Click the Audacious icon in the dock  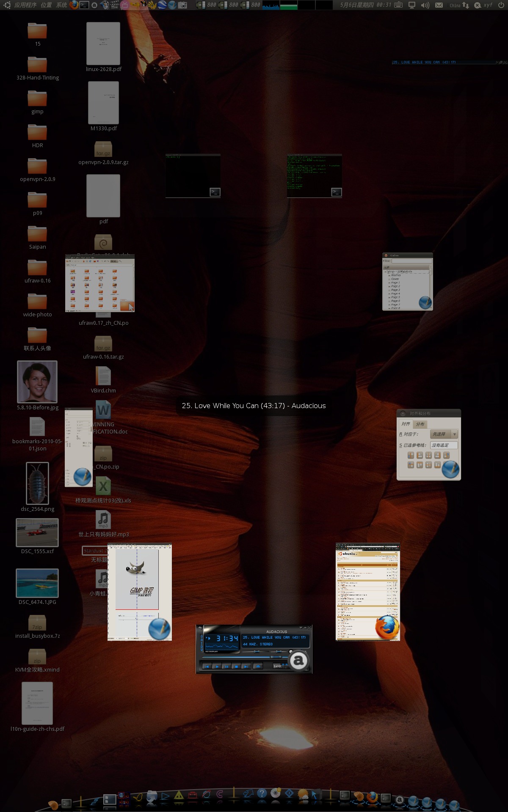click(399, 799)
